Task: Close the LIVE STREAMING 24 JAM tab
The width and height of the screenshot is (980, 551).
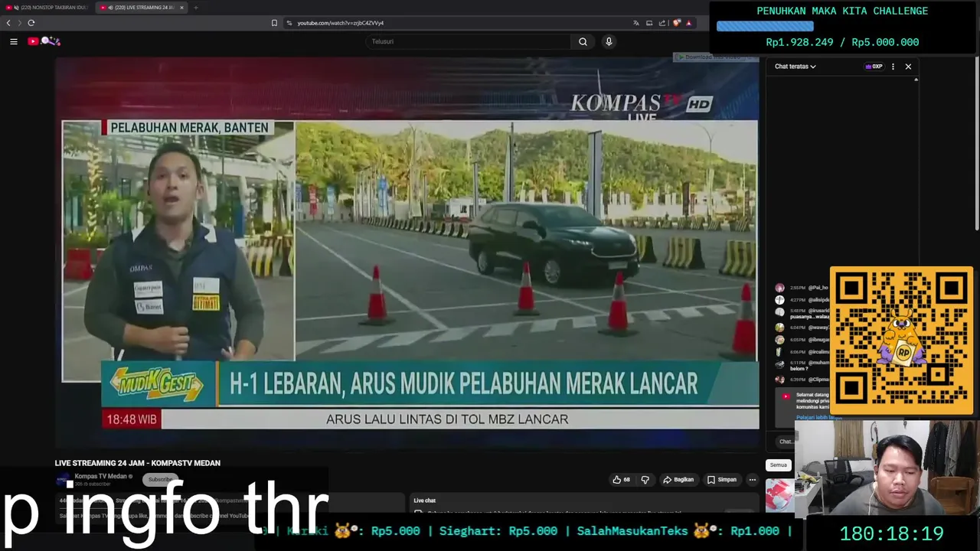Action: [181, 8]
